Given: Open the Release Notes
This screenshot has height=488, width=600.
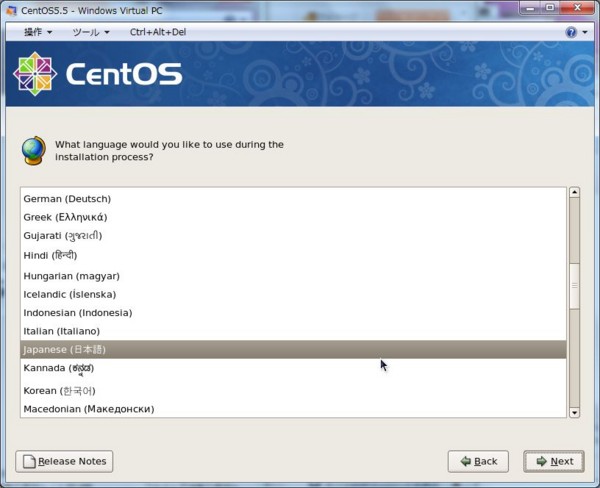Looking at the screenshot, I should [x=64, y=461].
